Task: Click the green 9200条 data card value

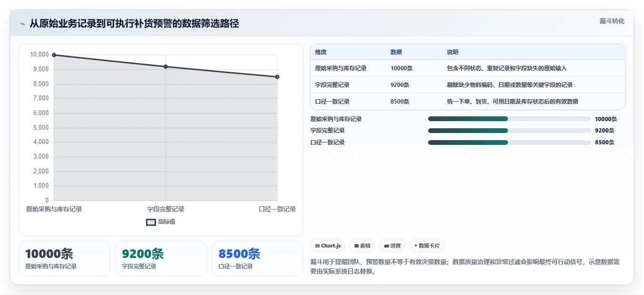Action: point(143,254)
